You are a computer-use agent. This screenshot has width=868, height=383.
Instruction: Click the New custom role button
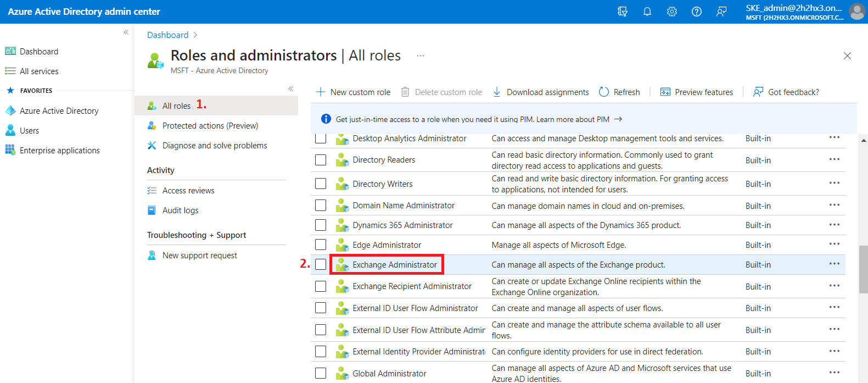coord(354,92)
